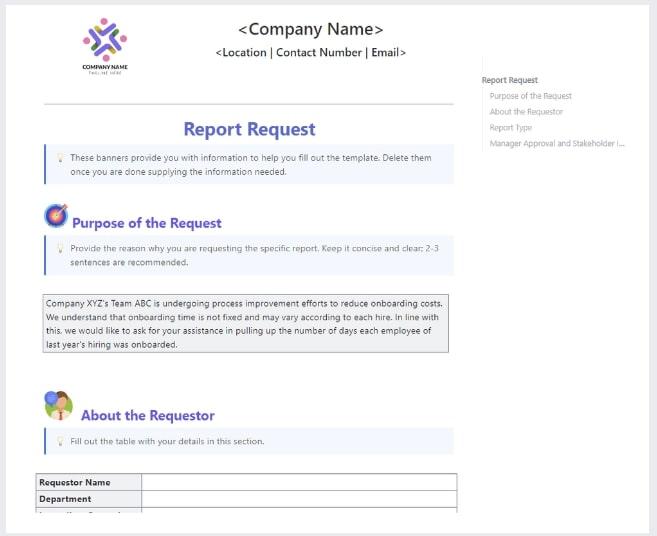Click into the Company XYZ paragraph box
The image size is (657, 536).
[246, 323]
